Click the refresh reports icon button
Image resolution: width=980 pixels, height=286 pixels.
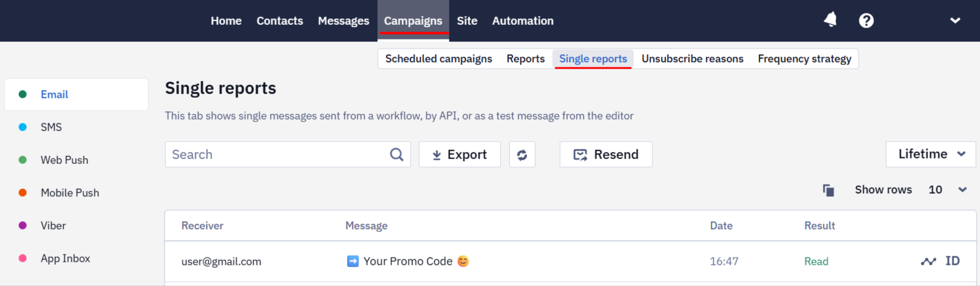tap(522, 155)
